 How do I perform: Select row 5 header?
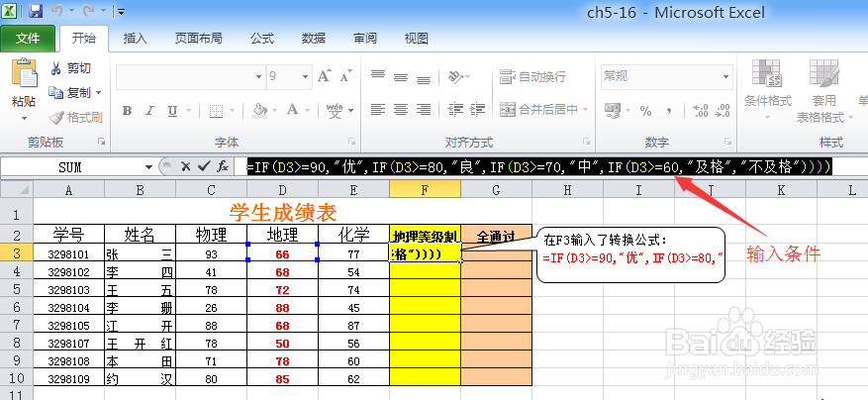(17, 290)
